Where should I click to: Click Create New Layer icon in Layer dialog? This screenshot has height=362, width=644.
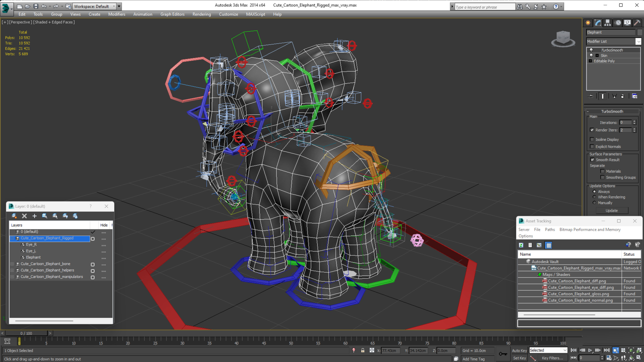click(14, 216)
